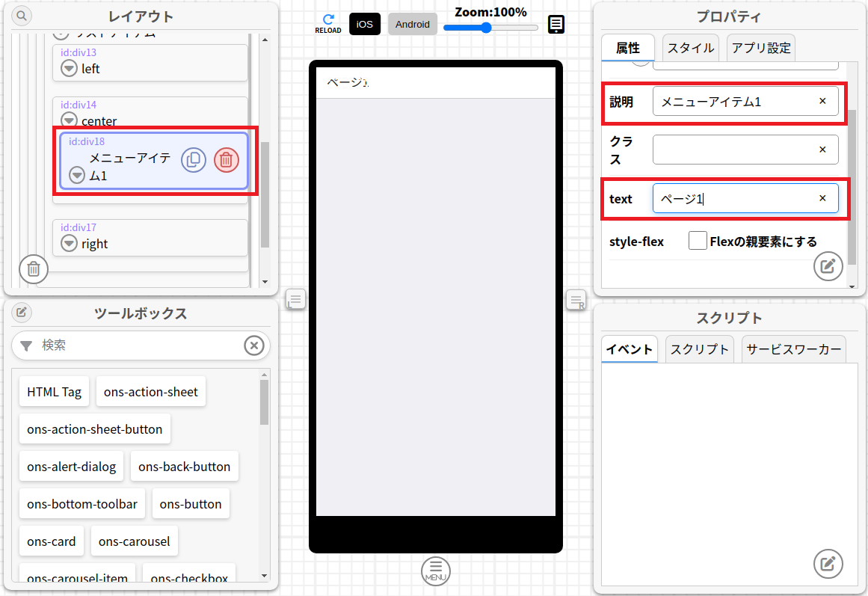
Task: Switch the preview to iOS
Action: (364, 24)
